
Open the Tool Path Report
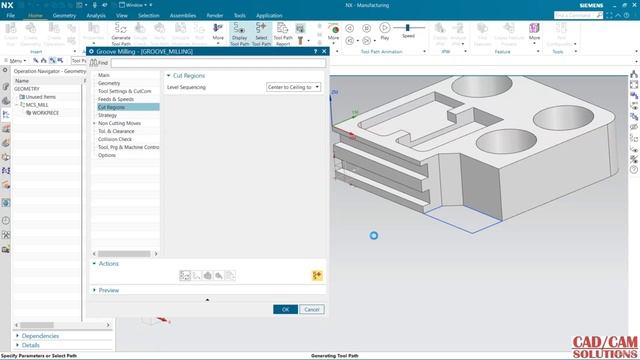pyautogui.click(x=283, y=33)
